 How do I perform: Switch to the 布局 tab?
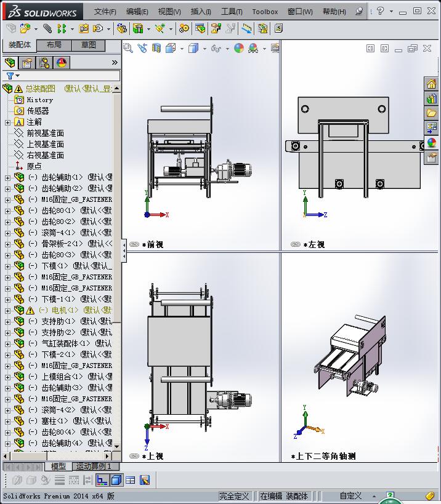54,45
